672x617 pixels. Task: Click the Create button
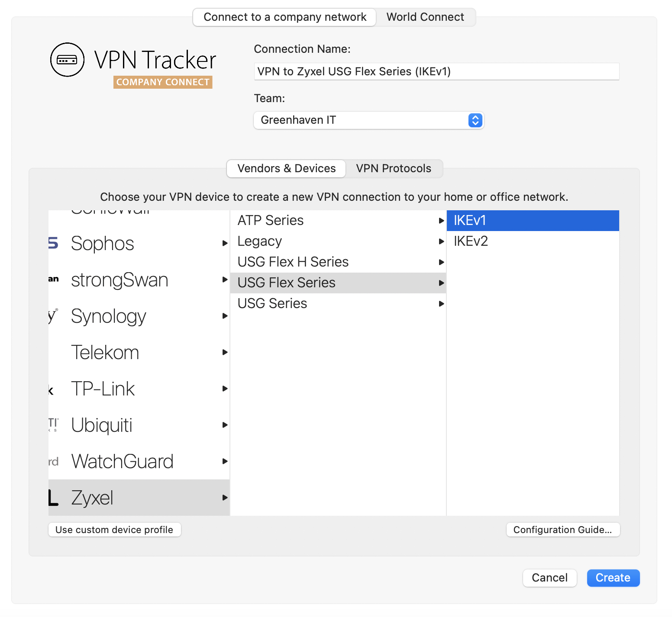613,578
